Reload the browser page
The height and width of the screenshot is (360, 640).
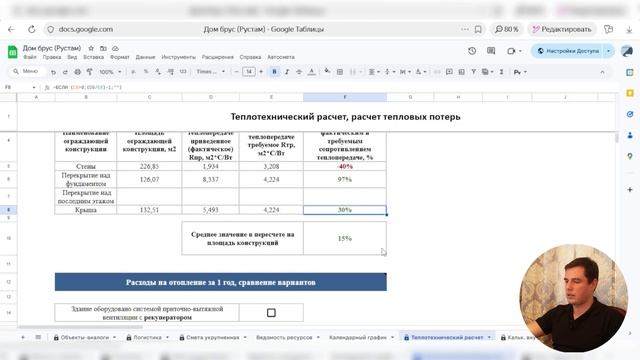tap(31, 29)
